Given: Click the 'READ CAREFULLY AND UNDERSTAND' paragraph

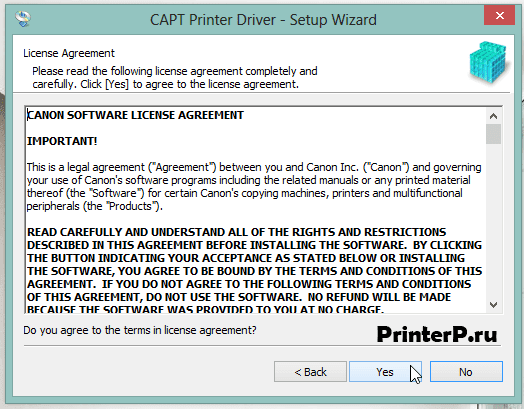Looking at the screenshot, I should 254,271.
